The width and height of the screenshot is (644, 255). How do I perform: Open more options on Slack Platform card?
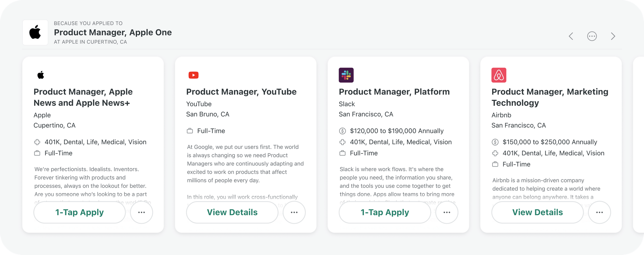tap(447, 212)
